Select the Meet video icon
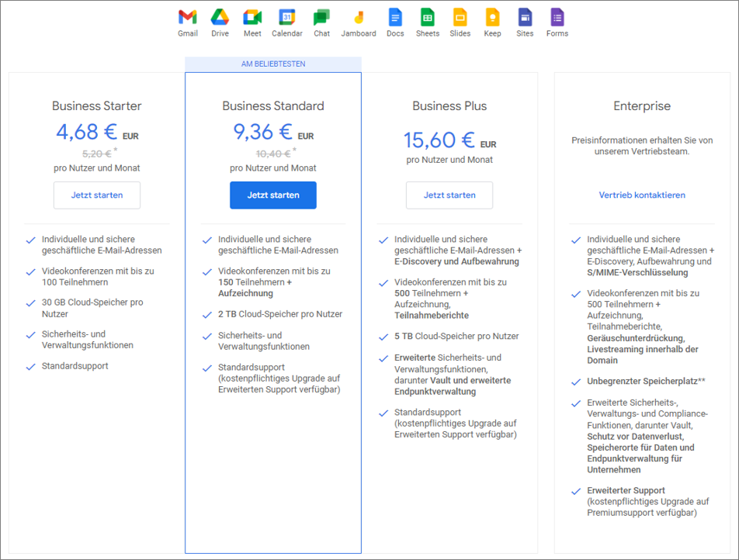The image size is (739, 560). coord(252,17)
